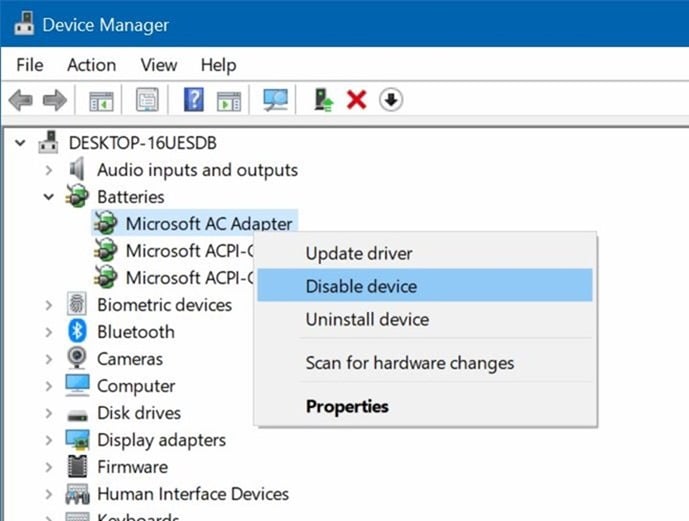Choose Disable device from context menu
689x521 pixels.
(x=425, y=286)
